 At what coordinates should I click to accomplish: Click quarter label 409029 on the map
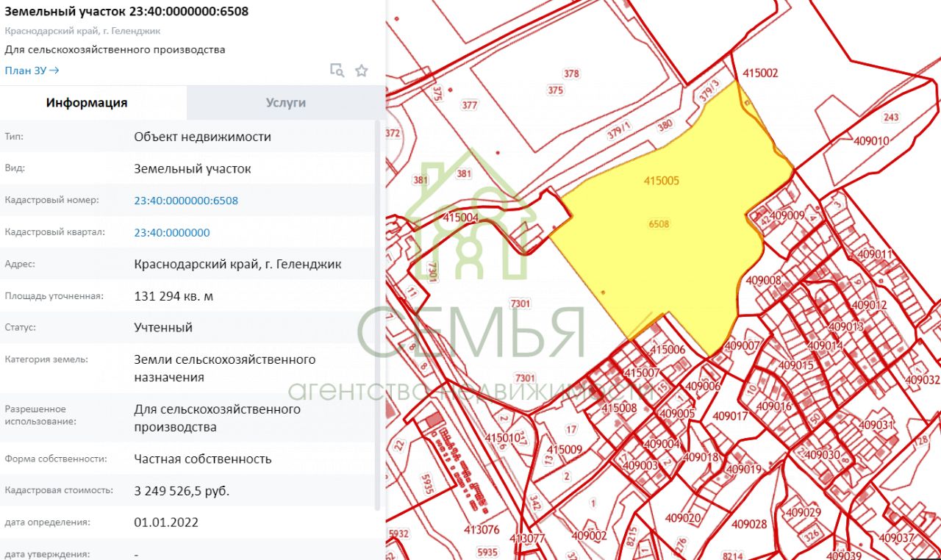803,512
